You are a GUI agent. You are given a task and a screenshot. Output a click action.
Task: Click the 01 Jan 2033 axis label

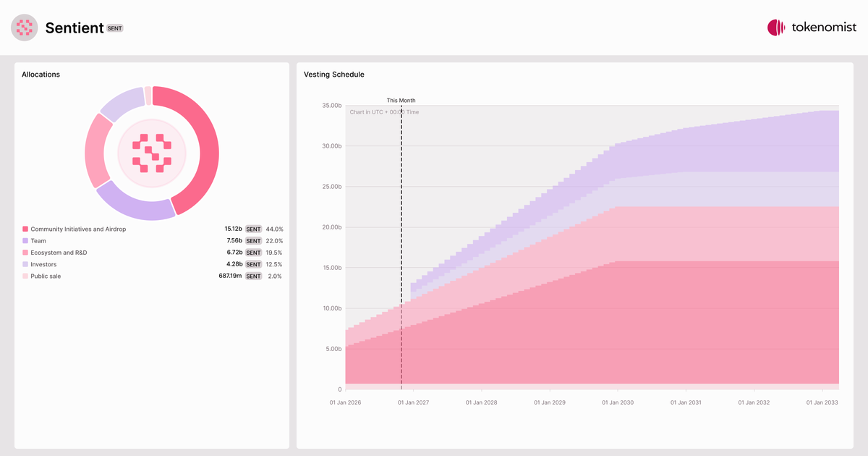point(822,402)
